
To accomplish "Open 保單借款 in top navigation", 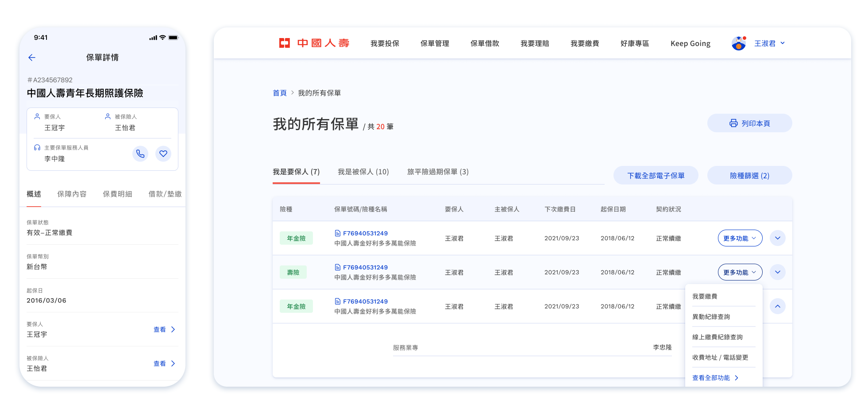I will tap(485, 43).
